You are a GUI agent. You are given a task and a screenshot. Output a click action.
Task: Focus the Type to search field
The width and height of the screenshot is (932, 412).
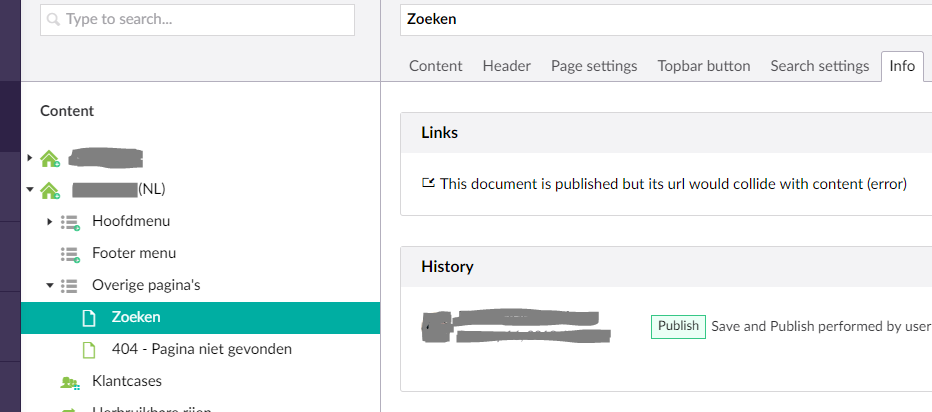(x=197, y=20)
